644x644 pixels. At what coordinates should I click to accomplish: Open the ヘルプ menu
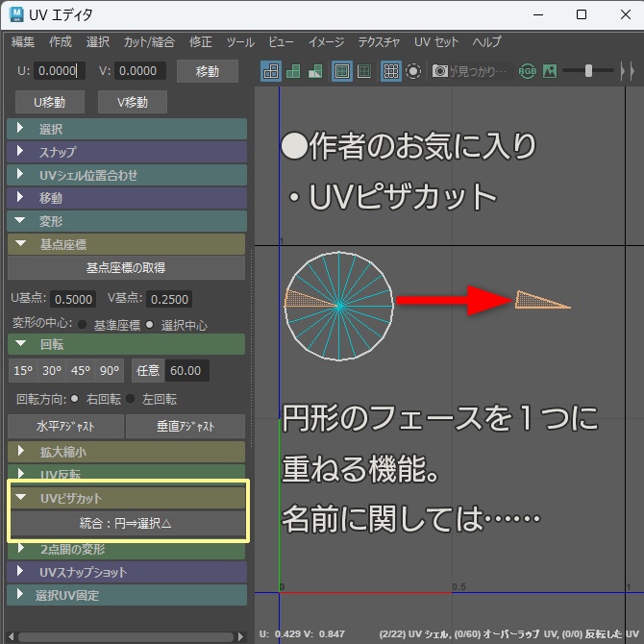click(x=486, y=41)
